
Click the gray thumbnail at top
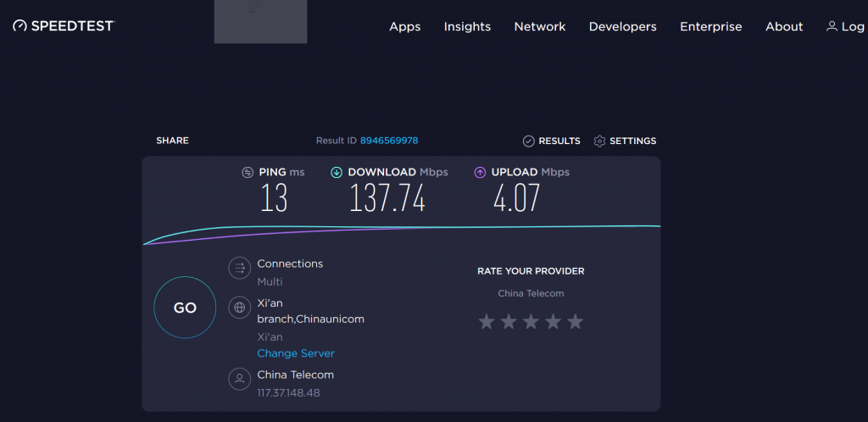pyautogui.click(x=261, y=21)
